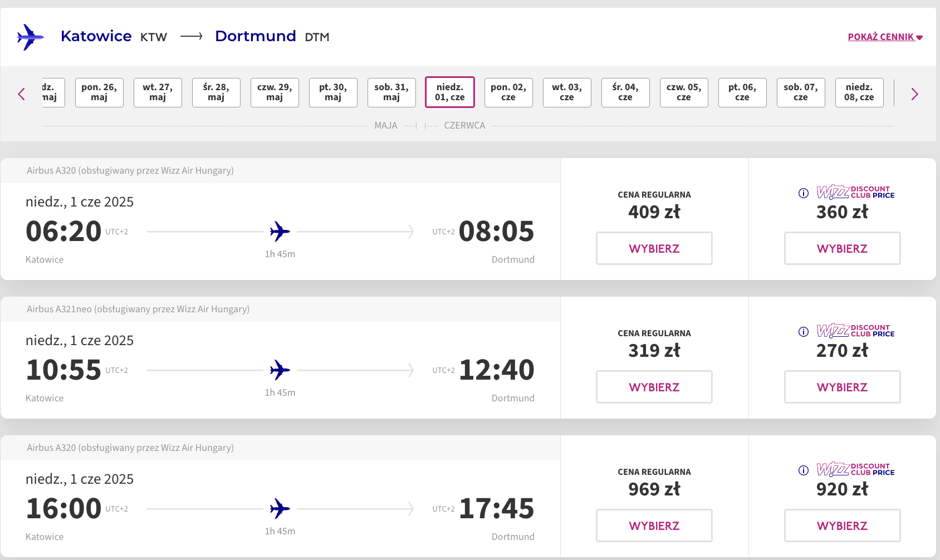Select 270 zł discount club WYBIERZ button
The width and height of the screenshot is (940, 560).
tap(843, 387)
